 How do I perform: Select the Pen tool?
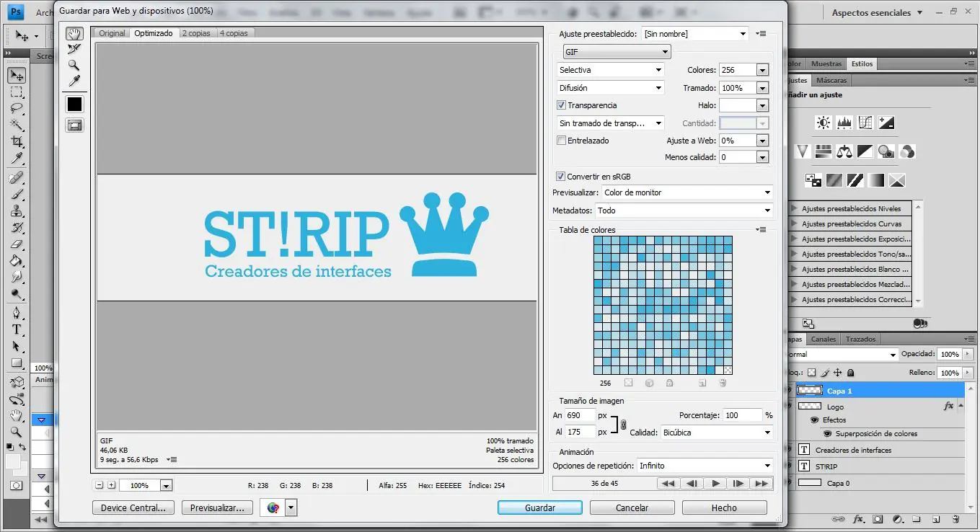click(17, 313)
